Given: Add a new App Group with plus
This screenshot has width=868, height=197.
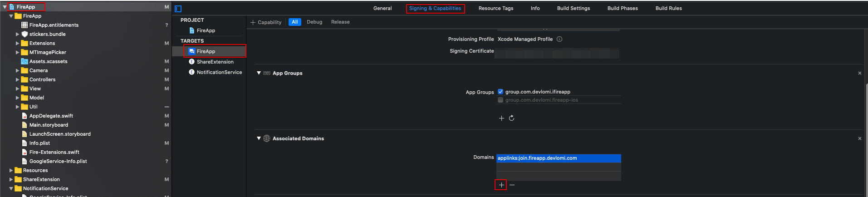Looking at the screenshot, I should (x=501, y=118).
